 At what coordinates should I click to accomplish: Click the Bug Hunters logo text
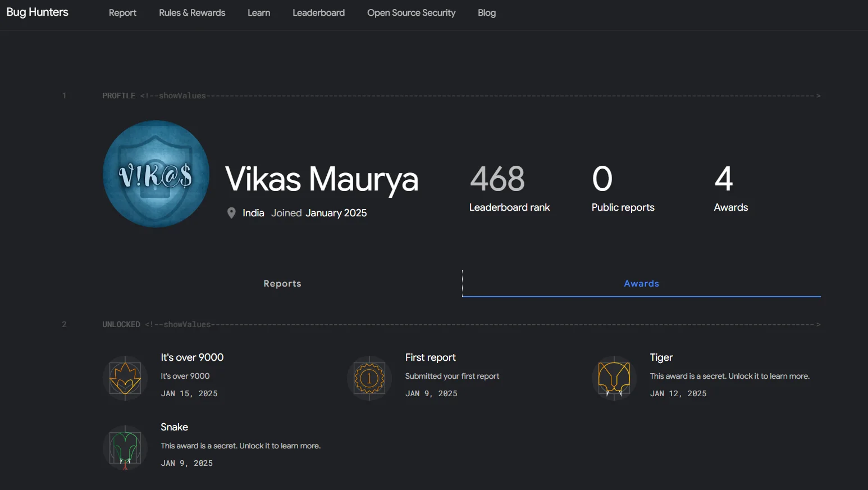tap(37, 12)
